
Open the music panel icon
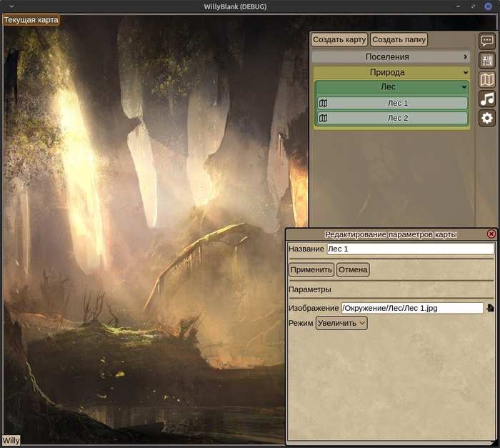coord(487,99)
